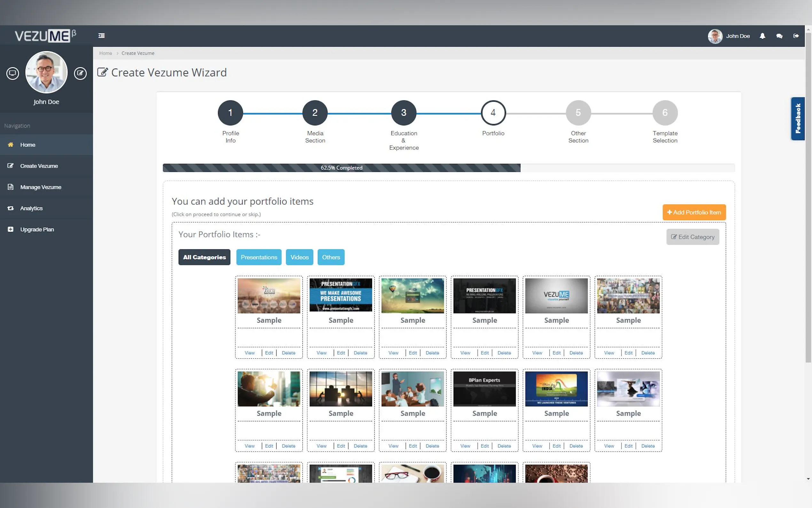Open the cartoon classroom sample thumbnail
Image resolution: width=812 pixels, height=508 pixels.
click(x=412, y=388)
